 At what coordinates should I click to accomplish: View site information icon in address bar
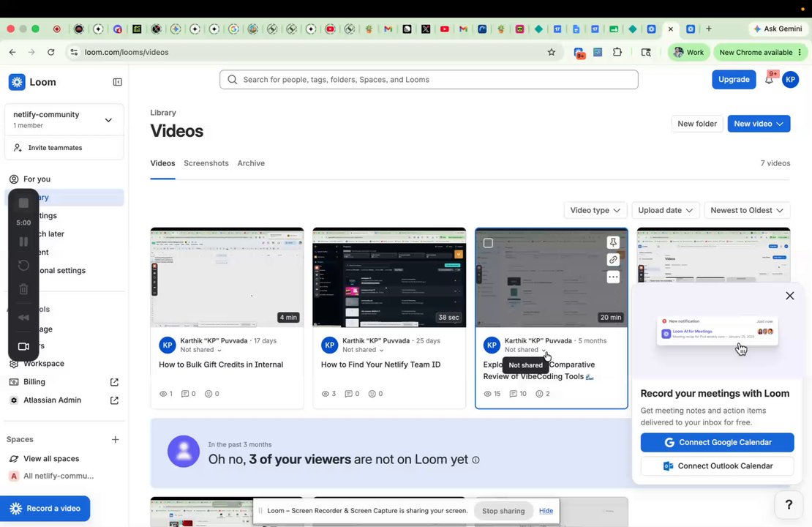pos(74,52)
